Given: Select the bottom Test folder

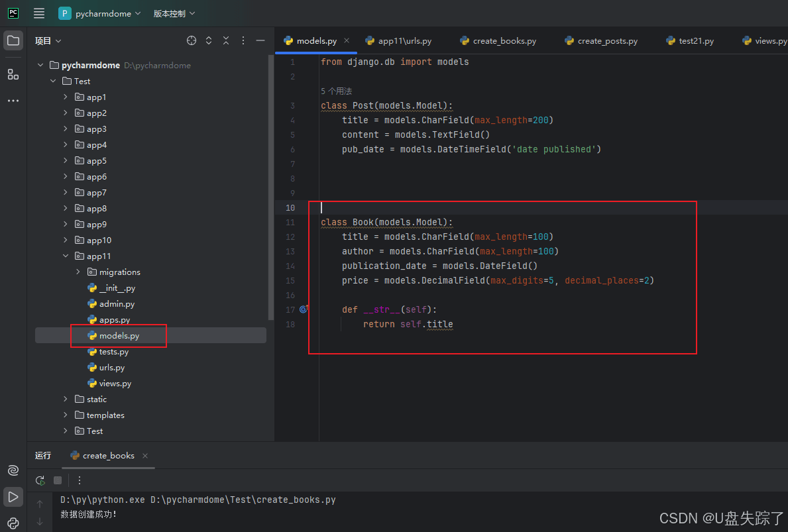Looking at the screenshot, I should coord(88,431).
